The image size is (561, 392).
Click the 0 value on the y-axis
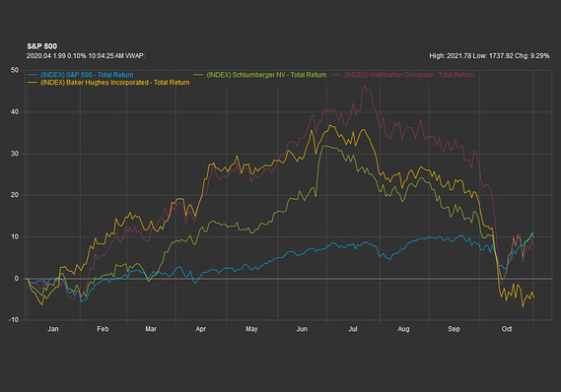[x=17, y=279]
